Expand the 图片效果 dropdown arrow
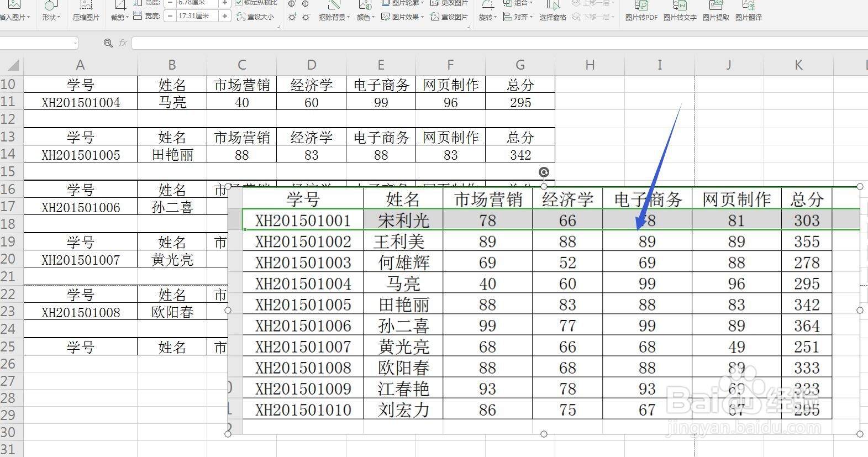Image resolution: width=868 pixels, height=457 pixels. pos(422,17)
